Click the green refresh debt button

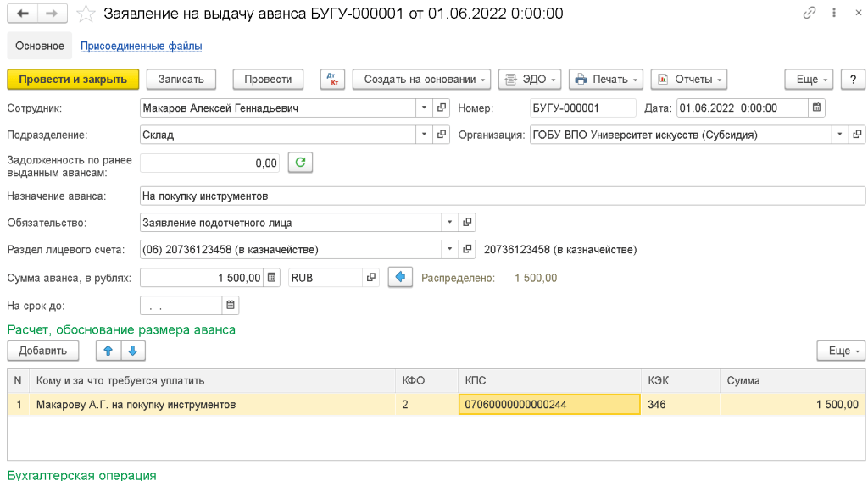300,163
